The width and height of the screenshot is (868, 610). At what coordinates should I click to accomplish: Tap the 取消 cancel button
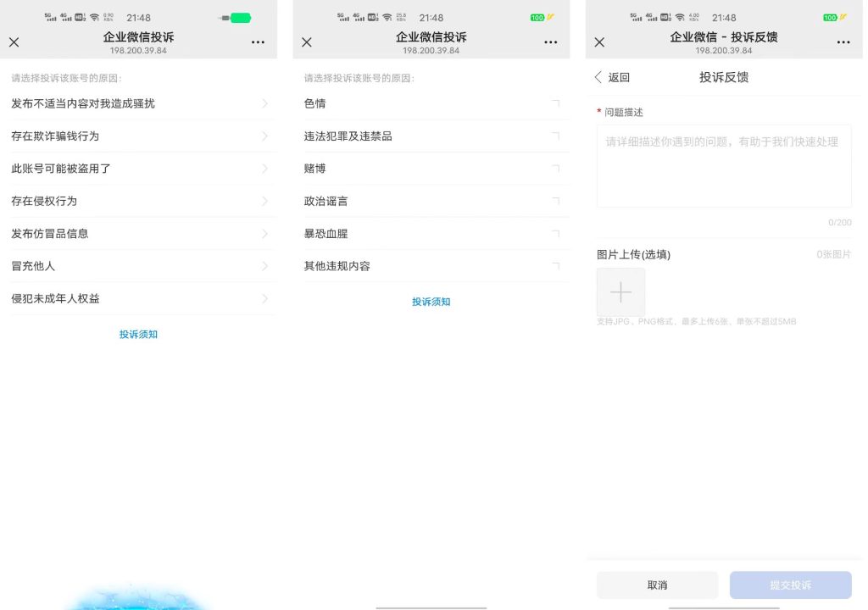656,585
